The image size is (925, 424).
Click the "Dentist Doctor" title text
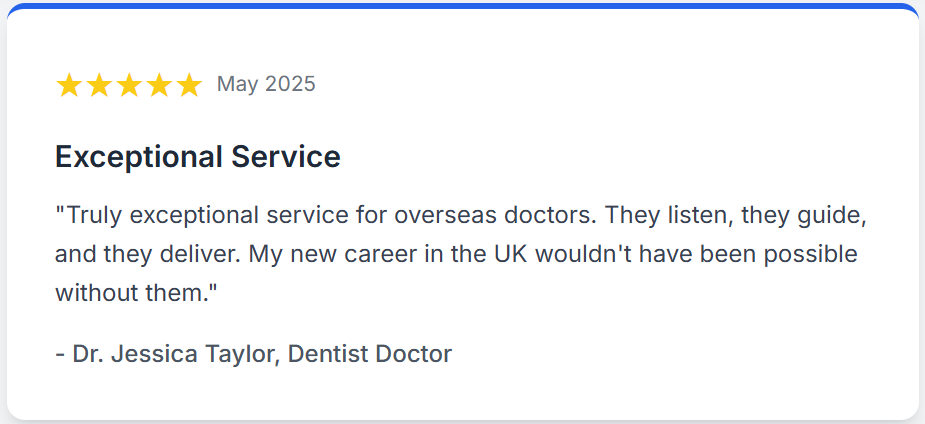coord(370,354)
